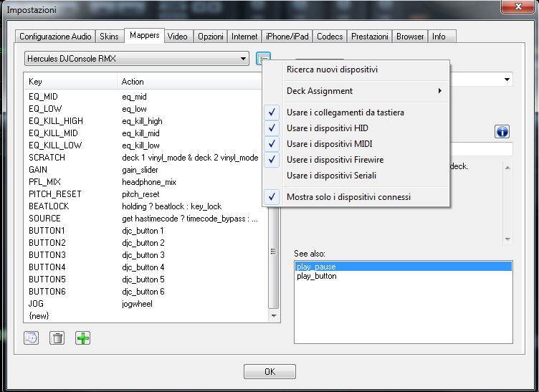Select the Mappers tab
The width and height of the screenshot is (539, 392).
[144, 35]
